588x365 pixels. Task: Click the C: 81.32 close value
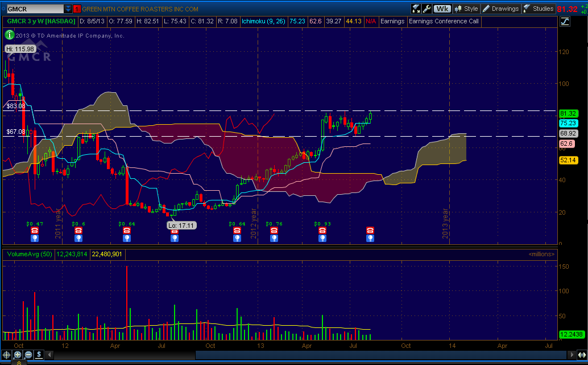pyautogui.click(x=202, y=22)
